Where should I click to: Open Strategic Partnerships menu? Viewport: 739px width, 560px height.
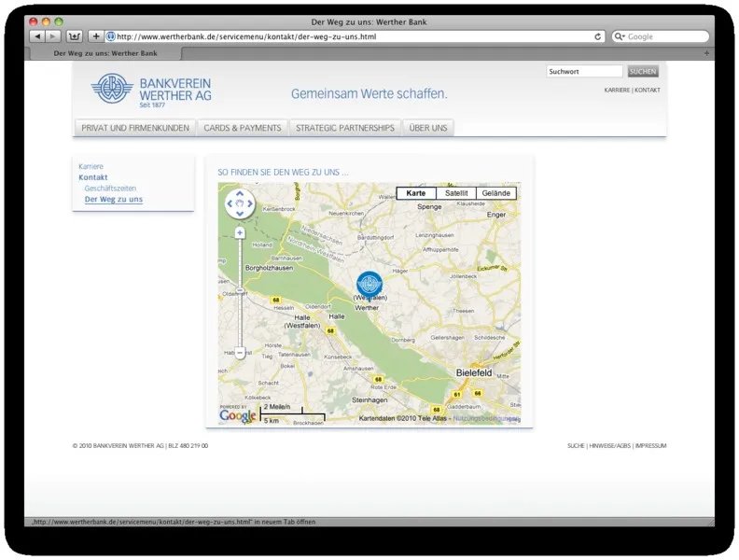click(x=345, y=128)
